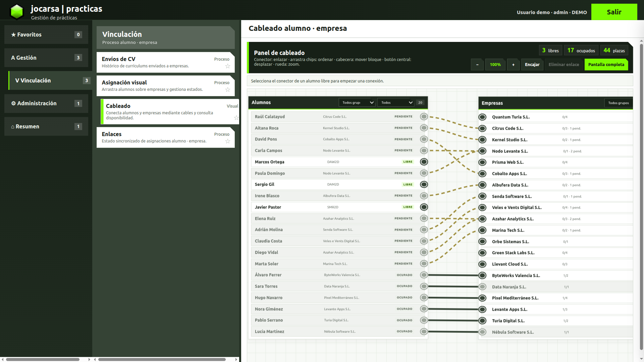Click the Pantalla completa button
Screen dimensions: 644x362
(606, 65)
